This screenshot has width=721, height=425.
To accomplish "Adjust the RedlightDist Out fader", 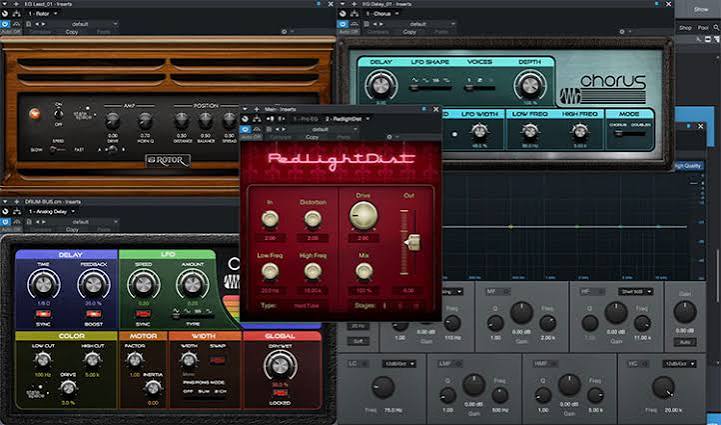I will pyautogui.click(x=412, y=242).
